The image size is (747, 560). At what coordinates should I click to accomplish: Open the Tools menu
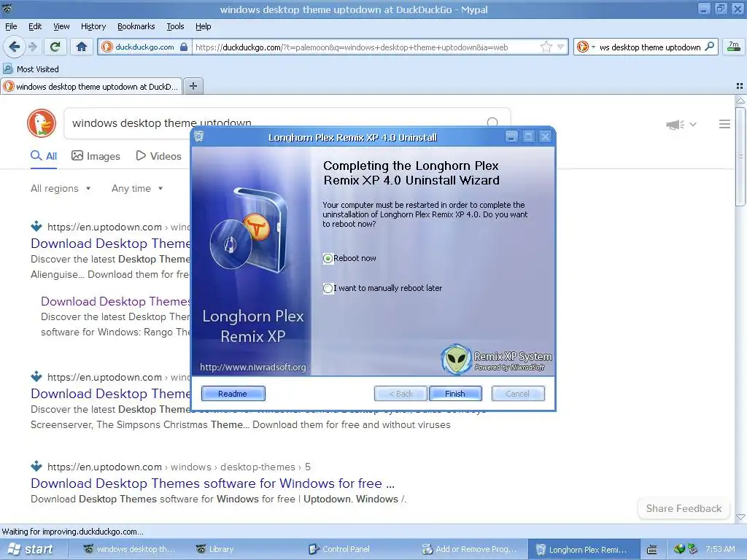tap(175, 26)
